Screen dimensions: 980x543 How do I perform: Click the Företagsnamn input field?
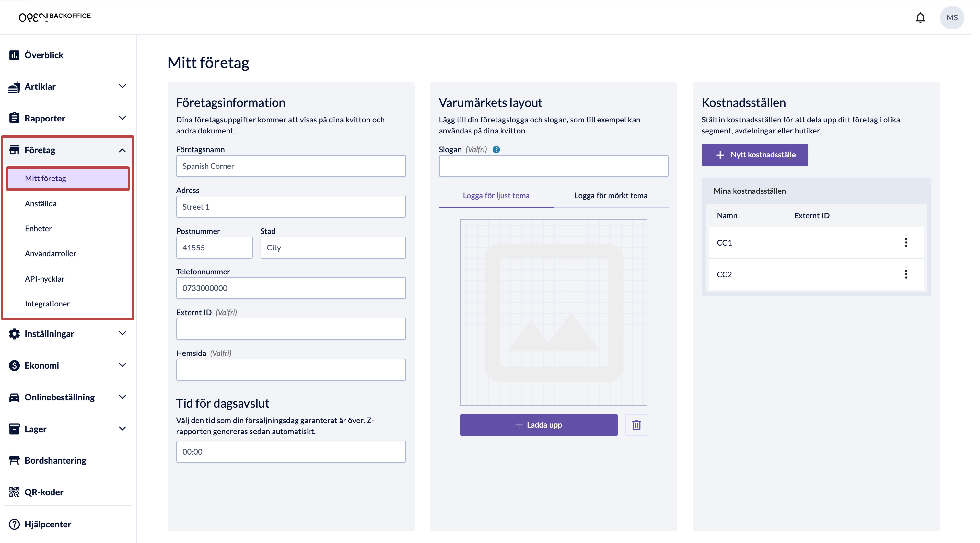pos(291,166)
